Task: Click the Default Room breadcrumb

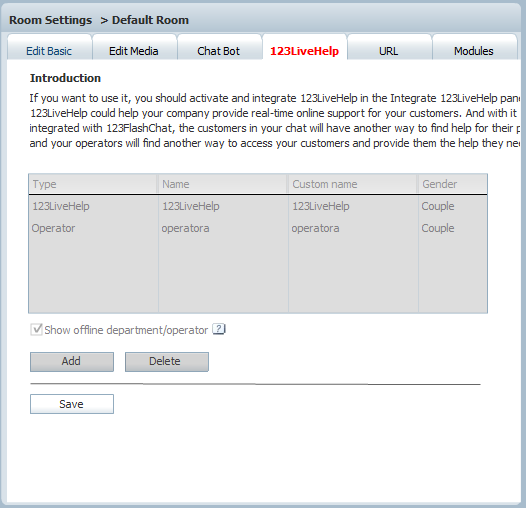Action: click(150, 20)
